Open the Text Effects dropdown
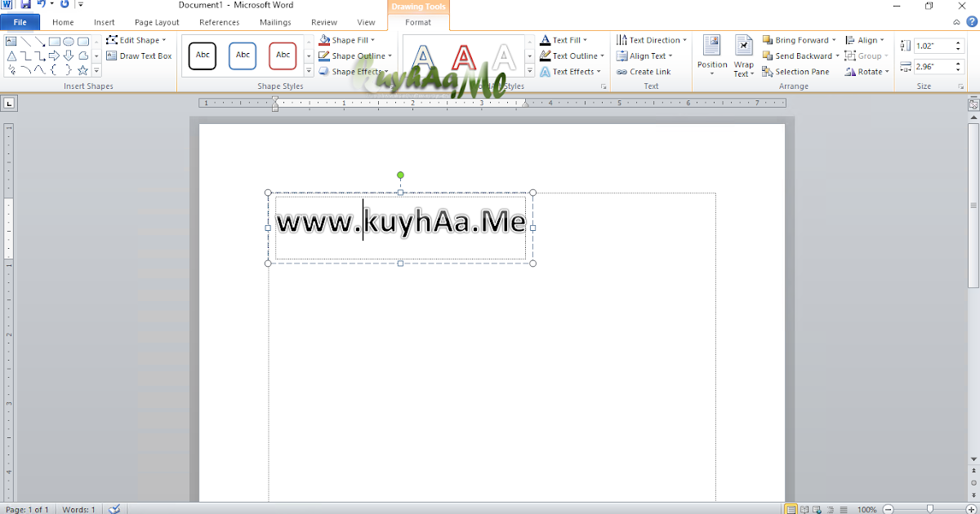The height and width of the screenshot is (514, 980). (x=570, y=72)
